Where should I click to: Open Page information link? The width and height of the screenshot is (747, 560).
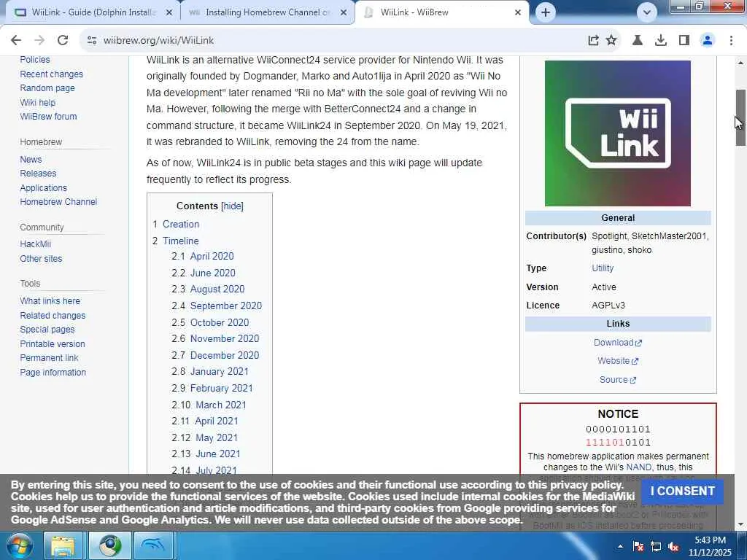53,373
